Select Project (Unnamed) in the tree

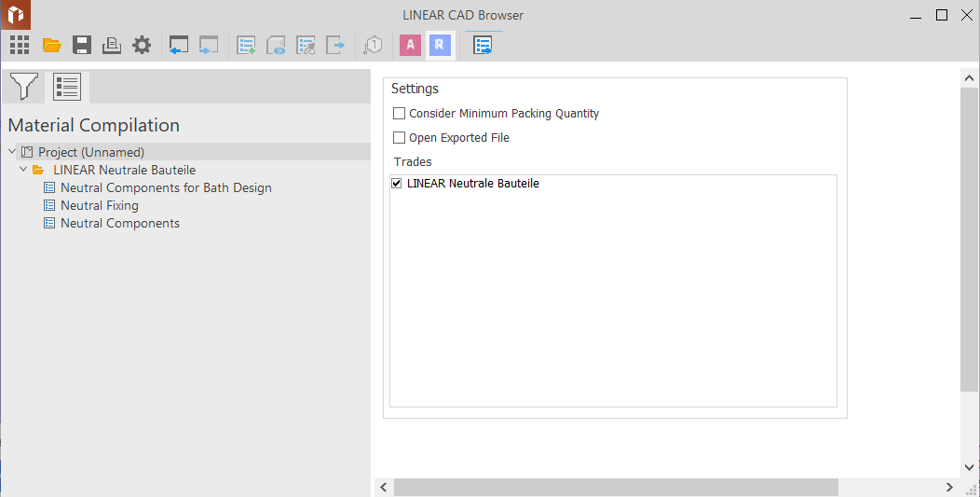pos(91,152)
